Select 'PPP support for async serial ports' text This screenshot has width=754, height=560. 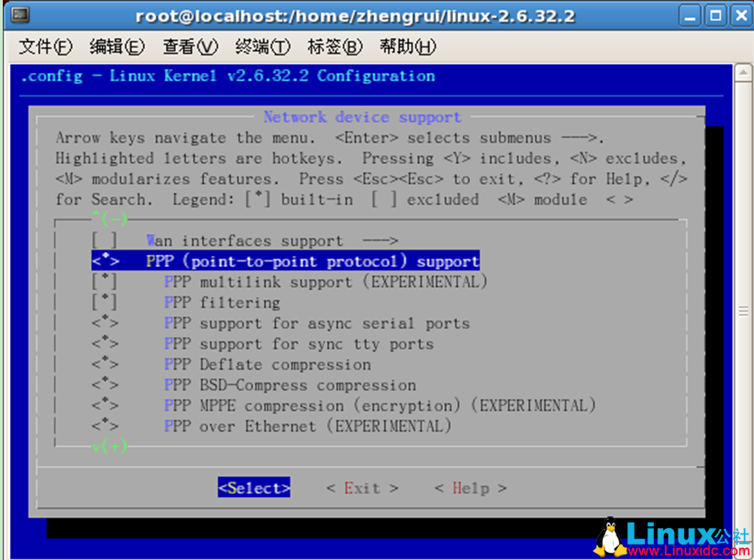click(317, 323)
